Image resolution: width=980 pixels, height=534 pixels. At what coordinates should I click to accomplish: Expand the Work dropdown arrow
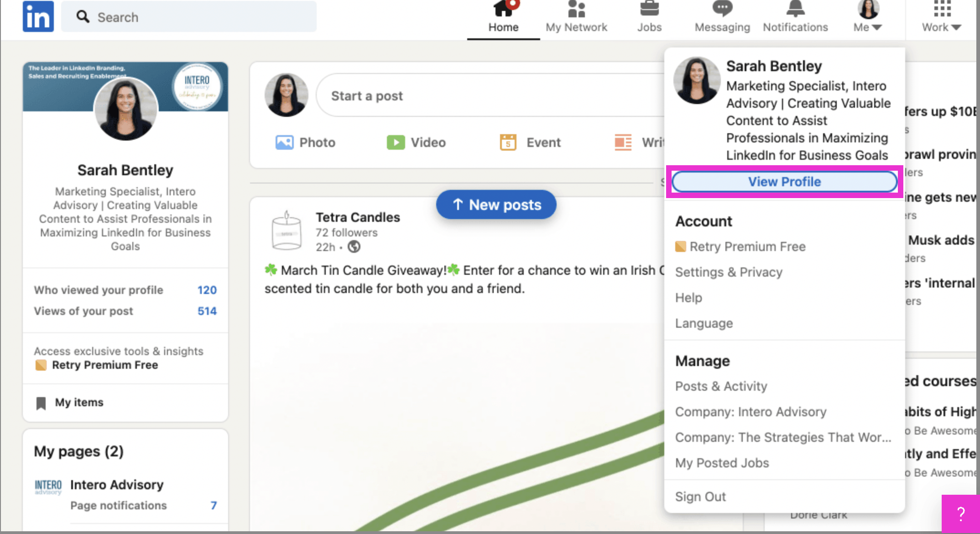pos(957,27)
